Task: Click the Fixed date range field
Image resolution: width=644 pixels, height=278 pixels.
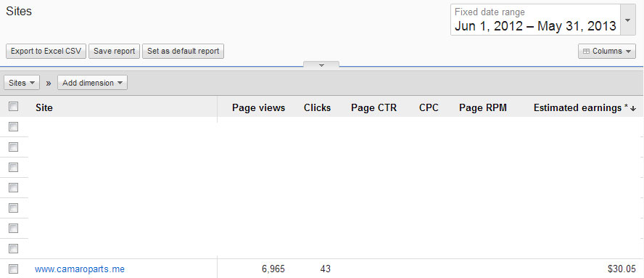Action: pos(535,20)
